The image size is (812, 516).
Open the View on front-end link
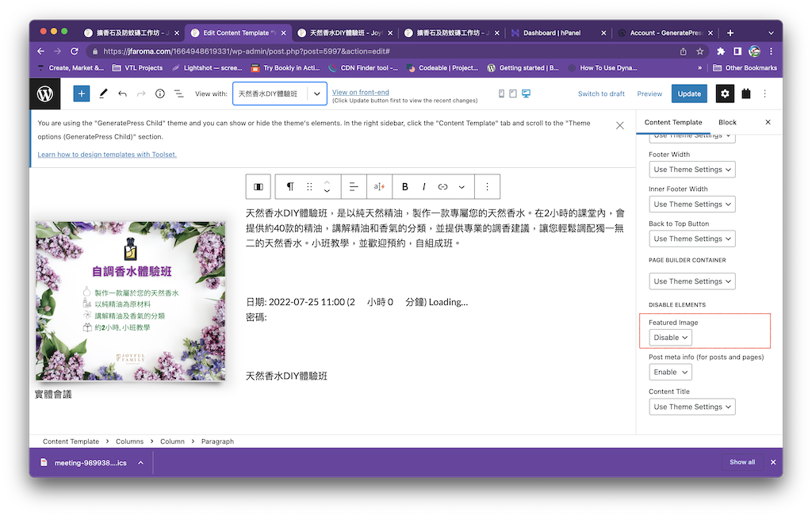(361, 92)
